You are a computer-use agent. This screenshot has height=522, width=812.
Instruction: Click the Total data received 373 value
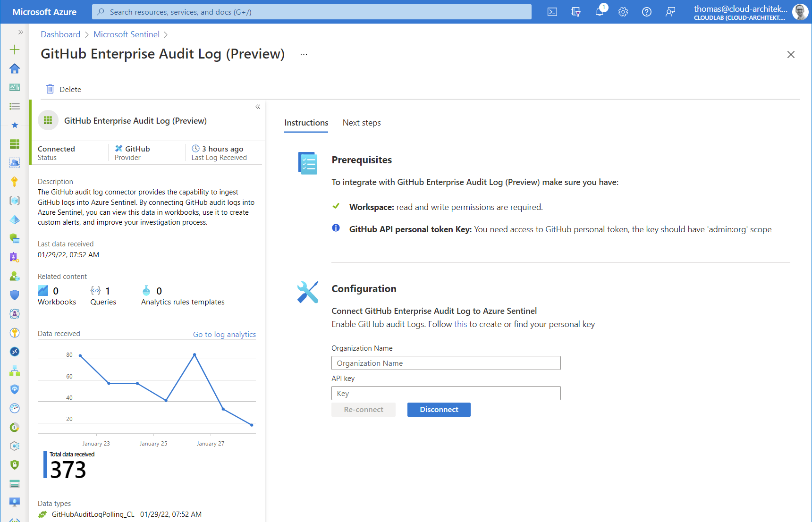[68, 470]
